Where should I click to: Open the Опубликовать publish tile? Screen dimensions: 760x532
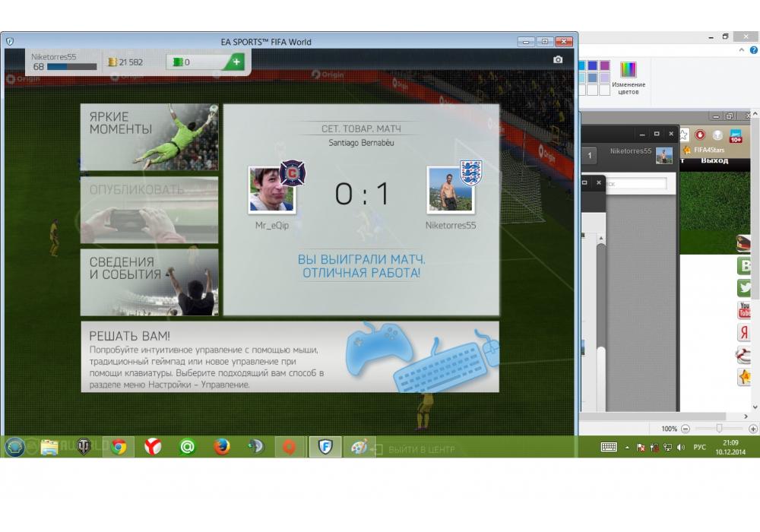(x=149, y=210)
